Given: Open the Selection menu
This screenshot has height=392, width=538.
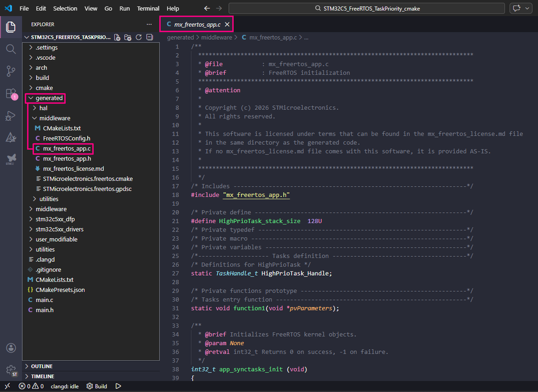Looking at the screenshot, I should coord(65,8).
